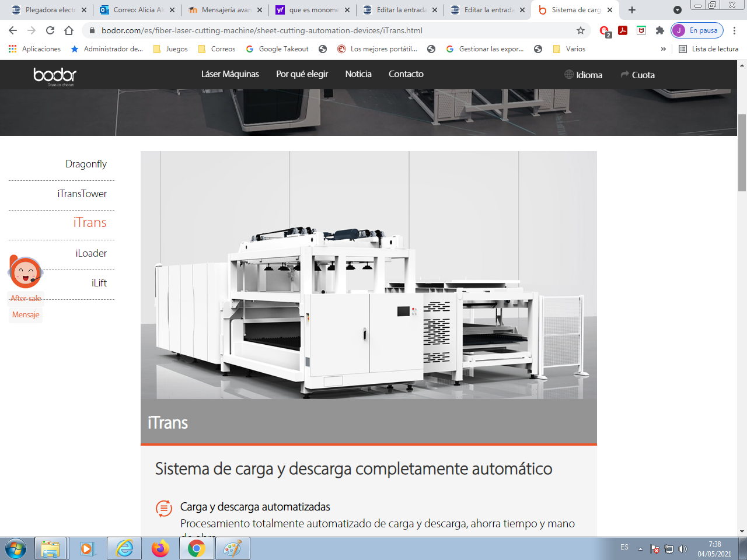Screen dimensions: 747x560
Task: Select iLoader in the sidebar
Action: (91, 253)
